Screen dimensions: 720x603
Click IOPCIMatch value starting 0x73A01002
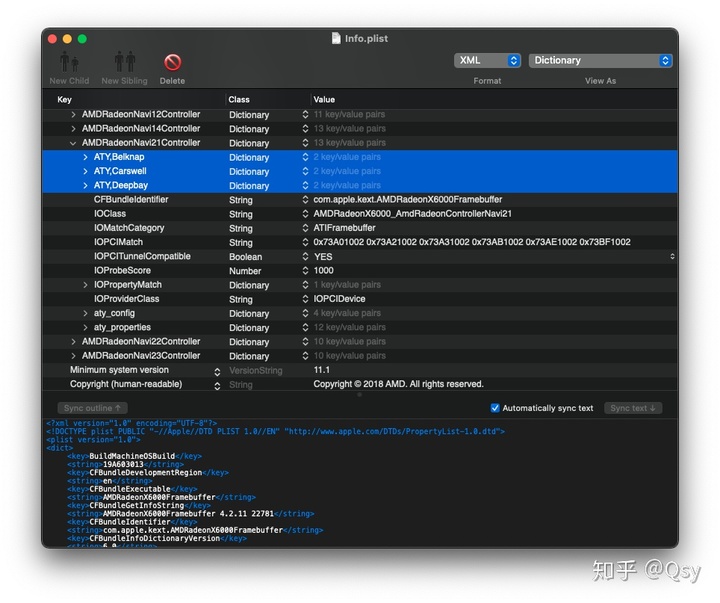coord(472,242)
